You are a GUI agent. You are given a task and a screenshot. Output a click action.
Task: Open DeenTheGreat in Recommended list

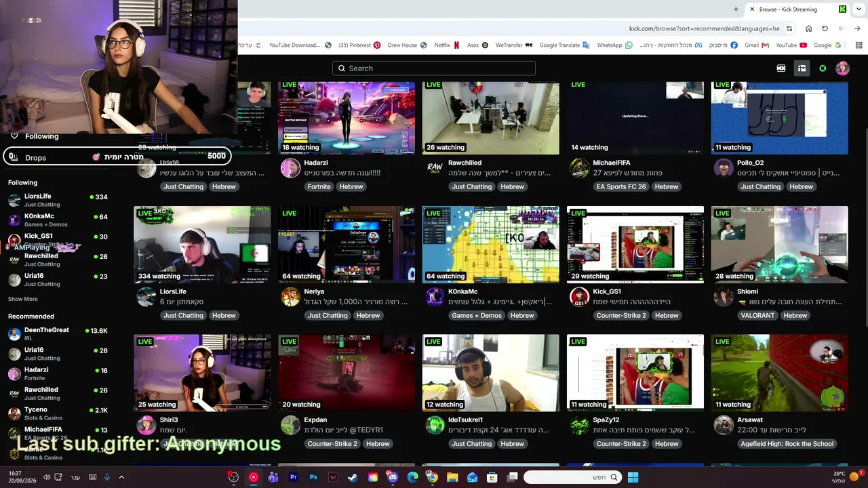point(58,333)
